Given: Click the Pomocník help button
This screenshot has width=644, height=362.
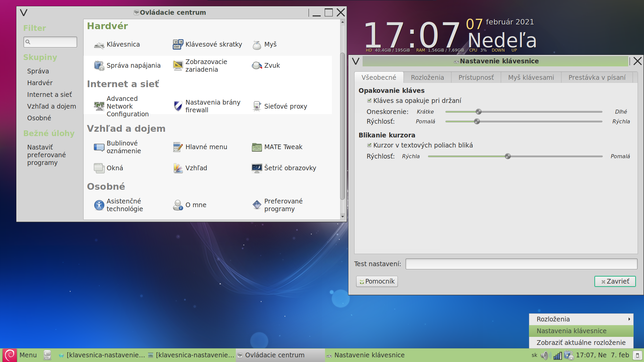Looking at the screenshot, I should (377, 282).
